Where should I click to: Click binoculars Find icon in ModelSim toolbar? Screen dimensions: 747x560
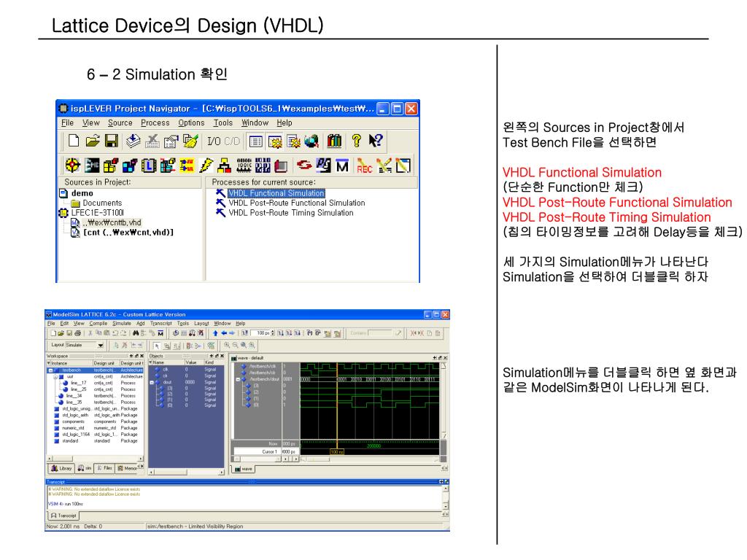pyautogui.click(x=136, y=332)
